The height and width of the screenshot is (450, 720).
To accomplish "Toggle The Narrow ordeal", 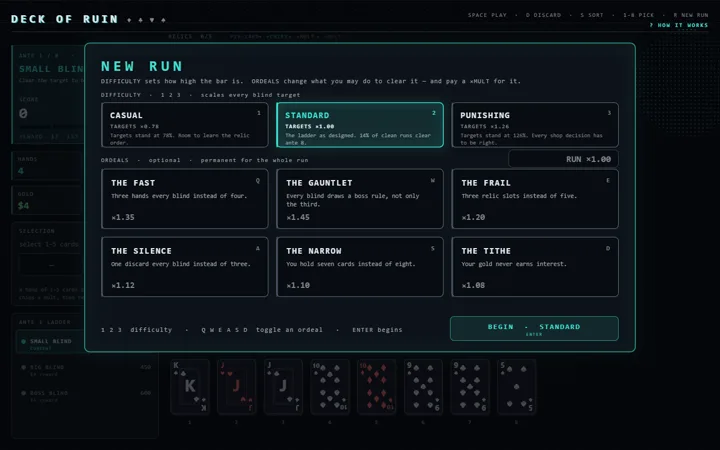I will tap(360, 267).
